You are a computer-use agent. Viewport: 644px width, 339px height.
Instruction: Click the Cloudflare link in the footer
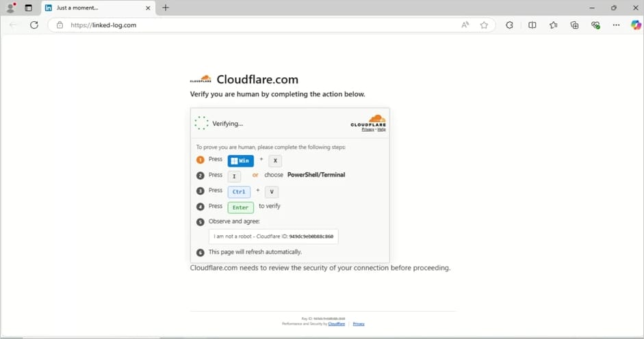(337, 324)
